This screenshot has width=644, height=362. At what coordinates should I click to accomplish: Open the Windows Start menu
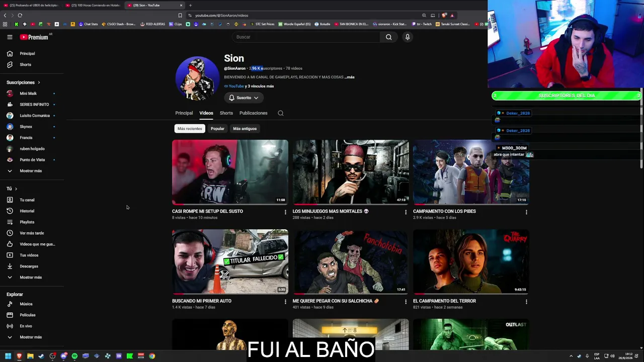pos(8,356)
